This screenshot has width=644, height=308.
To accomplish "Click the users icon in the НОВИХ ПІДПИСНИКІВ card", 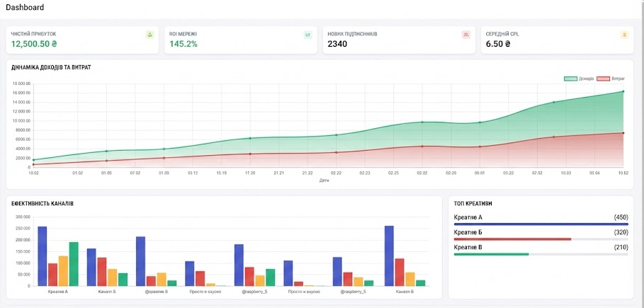I will click(x=465, y=34).
